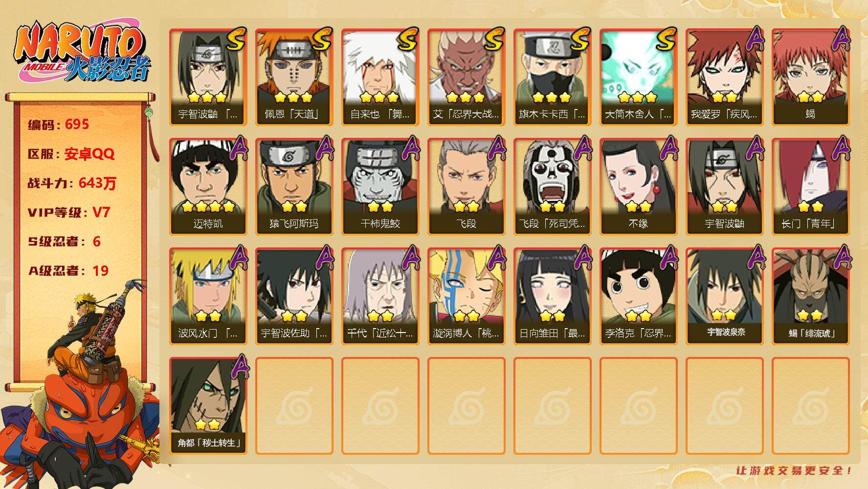Select the 宇智波泉奈 character card
This screenshot has height=489, width=868.
click(x=724, y=296)
